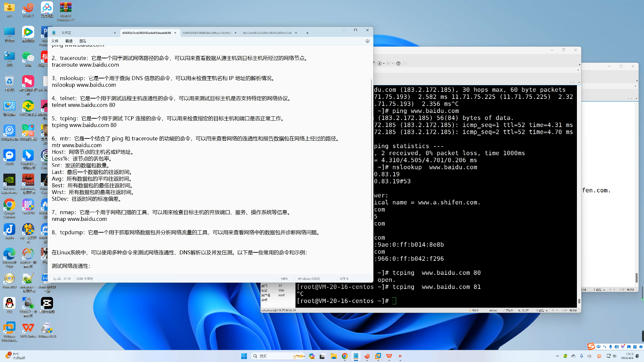
Task: Click terminal prompt input area in Xshell
Action: 394,301
